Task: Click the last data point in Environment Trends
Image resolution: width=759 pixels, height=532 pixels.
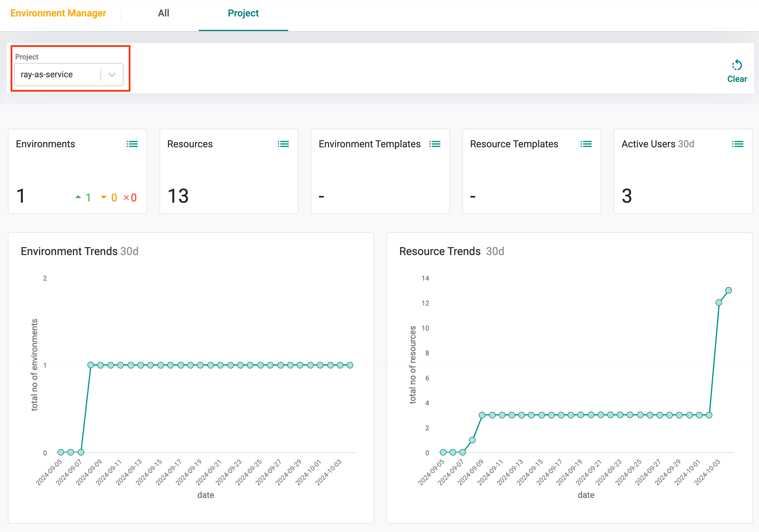Action: click(x=350, y=365)
